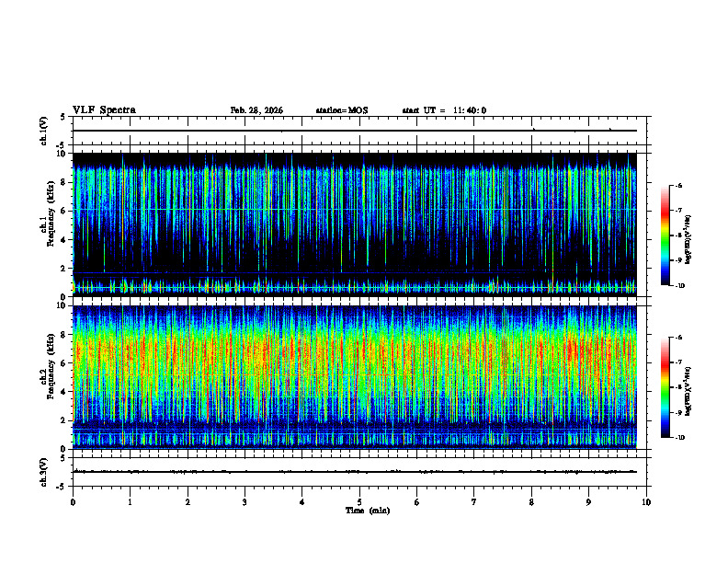
Task: Click the ch.3 voltage waveform trace
Action: tap(354, 472)
